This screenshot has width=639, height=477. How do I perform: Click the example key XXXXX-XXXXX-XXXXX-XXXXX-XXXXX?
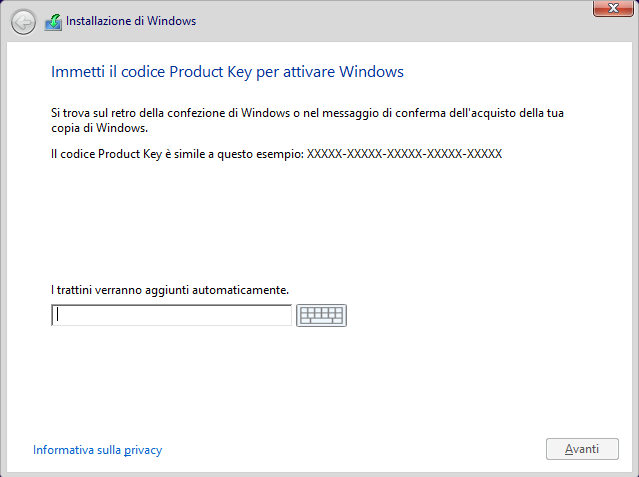click(x=404, y=154)
